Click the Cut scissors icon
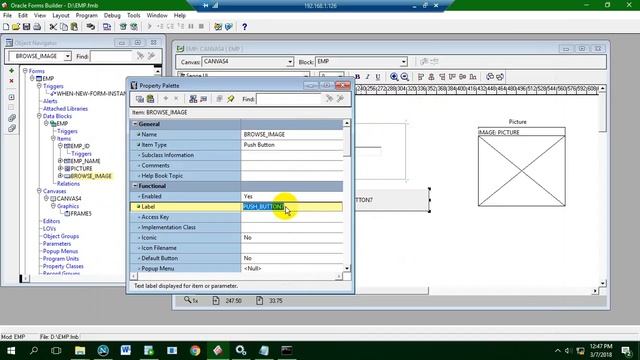Image resolution: width=640 pixels, height=360 pixels. tap(53, 27)
